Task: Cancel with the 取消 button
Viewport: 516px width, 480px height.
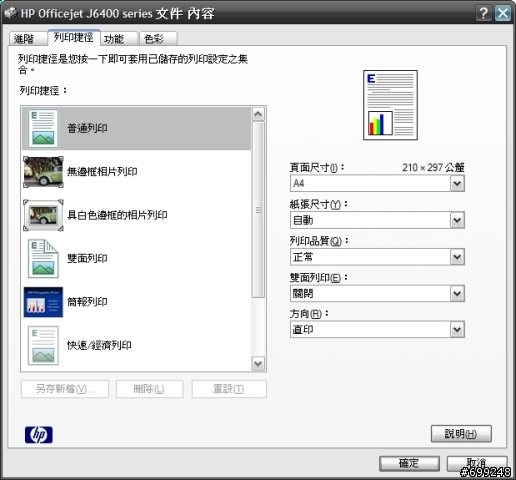Action: point(477,463)
